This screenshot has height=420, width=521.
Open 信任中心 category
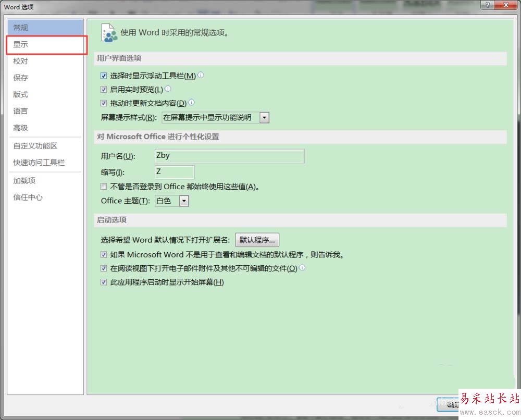tap(45, 197)
